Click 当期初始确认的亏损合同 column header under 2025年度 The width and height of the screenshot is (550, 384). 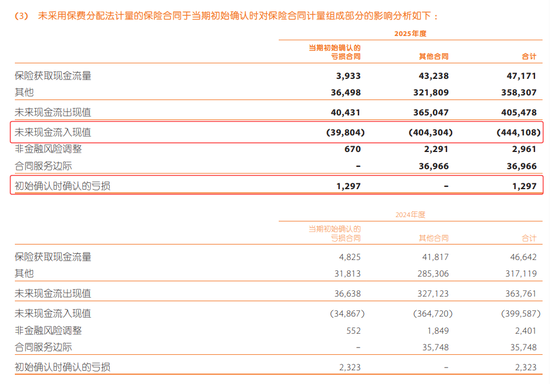click(334, 52)
